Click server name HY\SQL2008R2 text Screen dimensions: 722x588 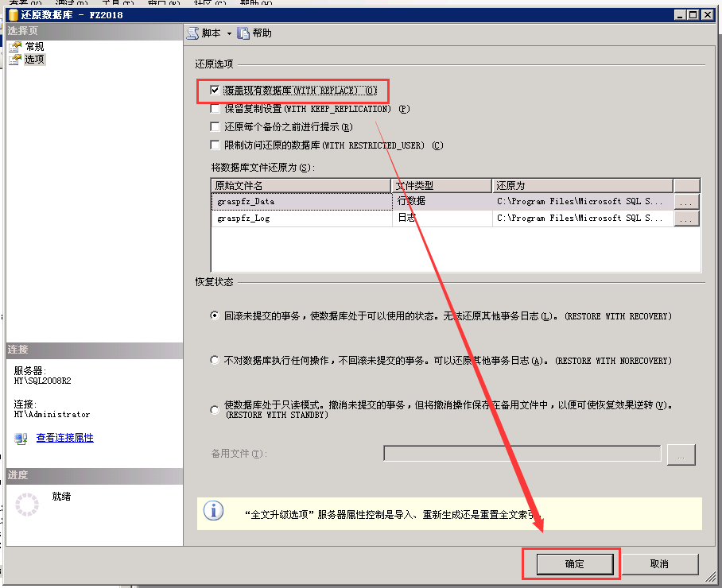point(42,381)
